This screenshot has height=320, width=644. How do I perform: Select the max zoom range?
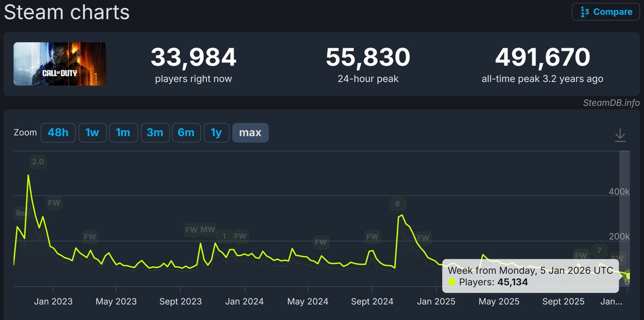250,133
